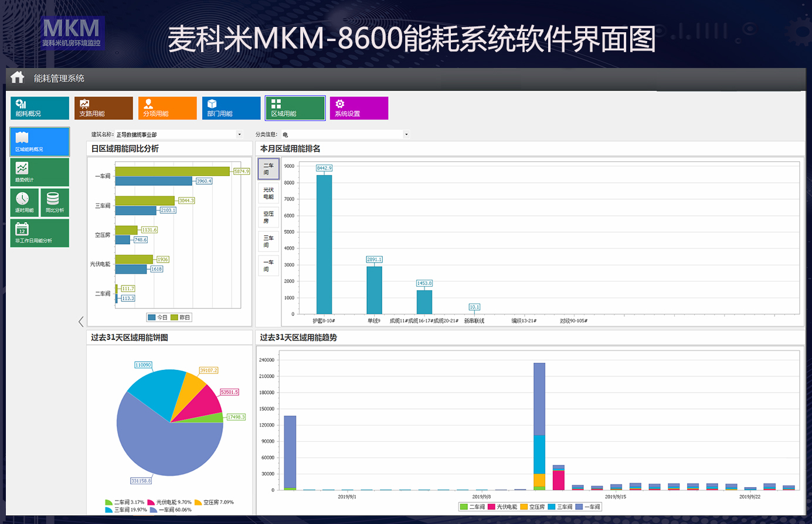Switch to the 区域用能 area energy tab
This screenshot has width=812, height=524.
295,108
